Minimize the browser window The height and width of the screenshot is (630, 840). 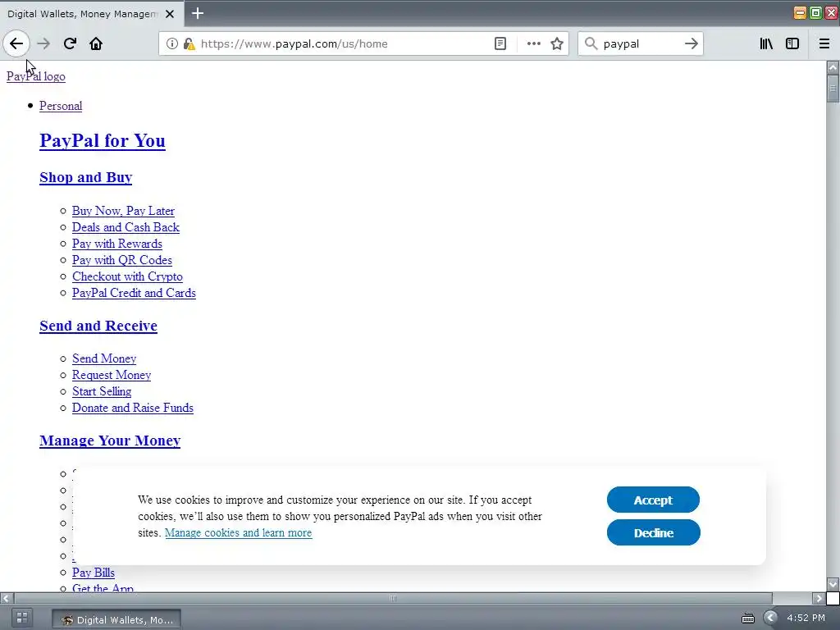800,13
